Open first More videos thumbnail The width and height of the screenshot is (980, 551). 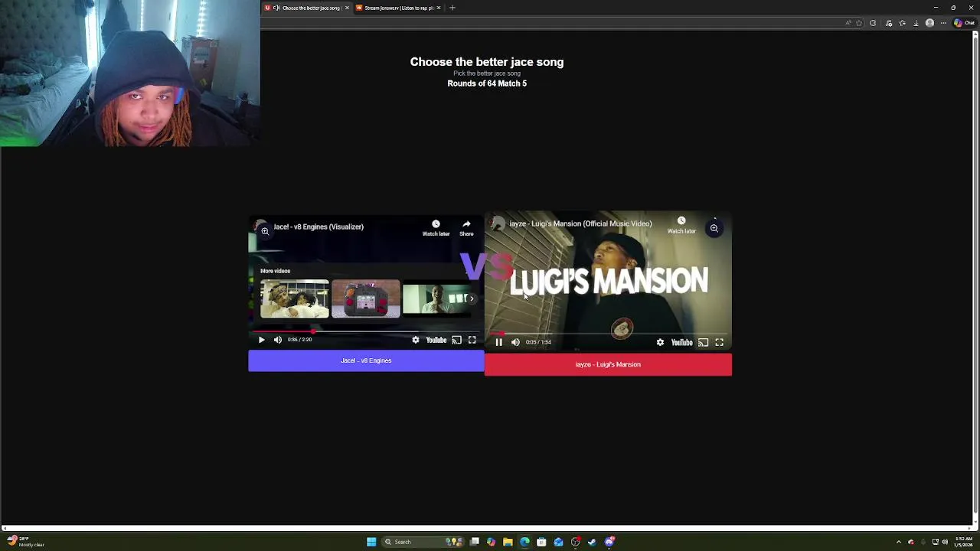coord(295,298)
